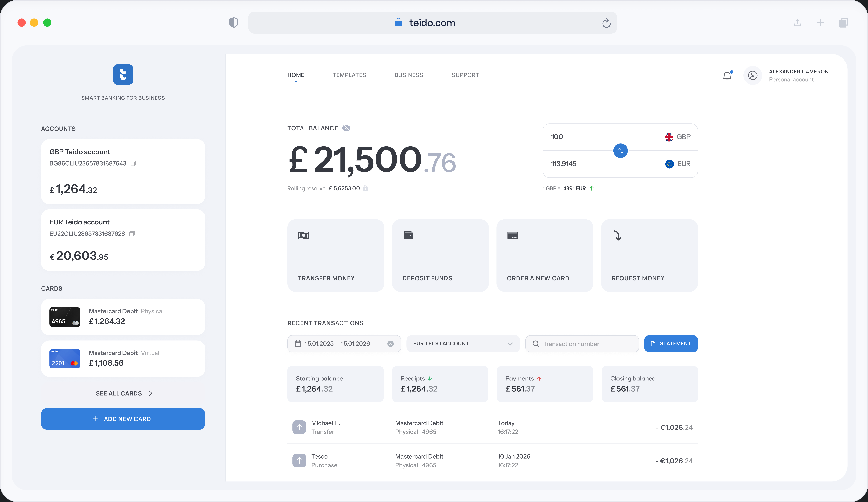Viewport: 868px width, 502px height.
Task: Click Deposit Funds
Action: coord(440,255)
